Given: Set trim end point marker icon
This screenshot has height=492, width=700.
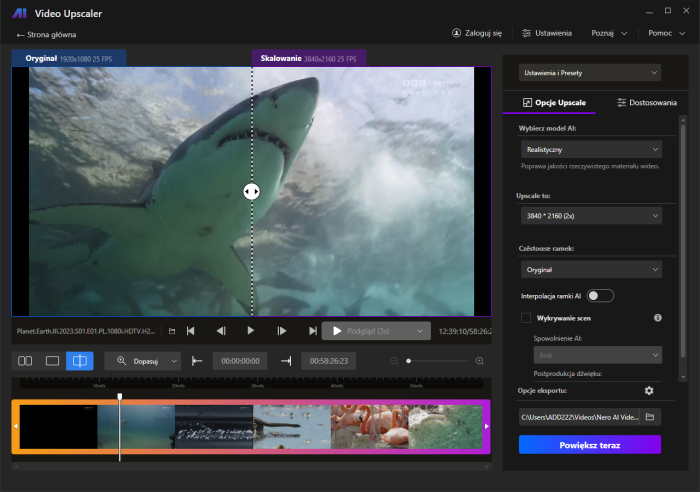Looking at the screenshot, I should (x=286, y=361).
